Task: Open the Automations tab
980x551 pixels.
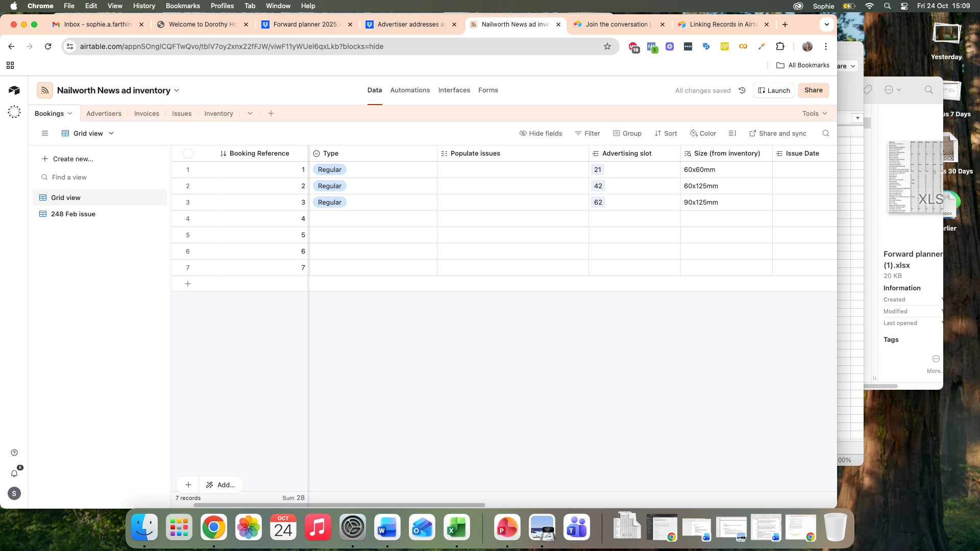Action: (410, 90)
